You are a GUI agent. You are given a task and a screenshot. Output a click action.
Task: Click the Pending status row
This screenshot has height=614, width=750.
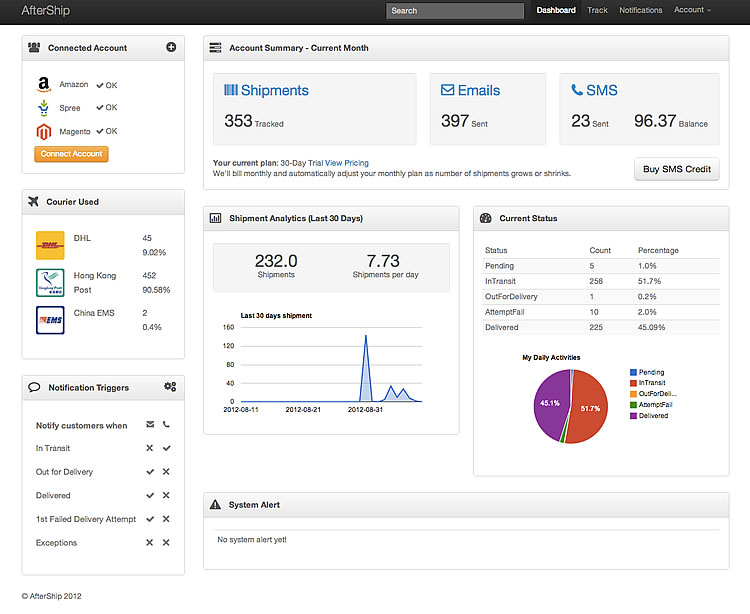coord(601,266)
